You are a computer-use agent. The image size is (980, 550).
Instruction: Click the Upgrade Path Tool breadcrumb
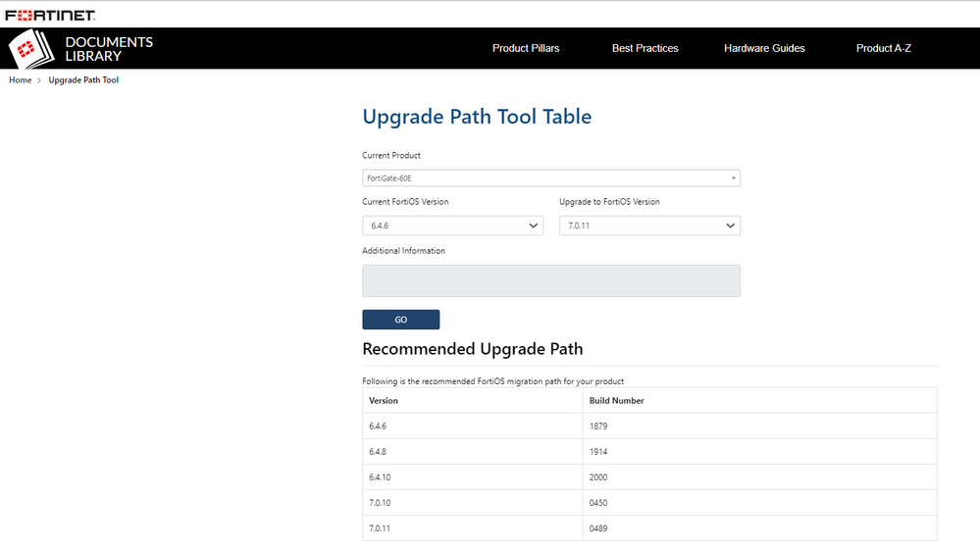83,80
